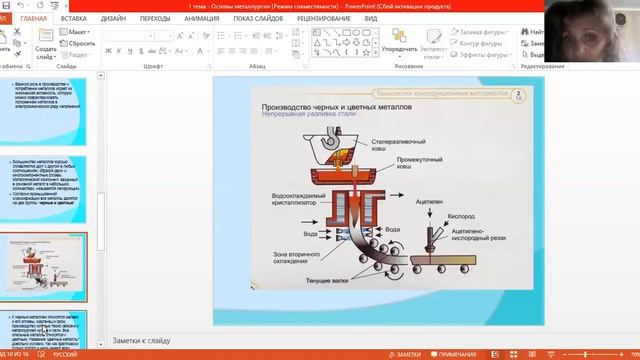Viewport: 640px width, 360px height.
Task: Click the Copy icon
Action: 17,42
